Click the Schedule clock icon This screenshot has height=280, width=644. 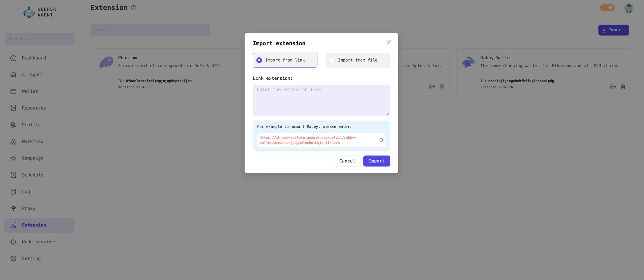pyautogui.click(x=13, y=175)
